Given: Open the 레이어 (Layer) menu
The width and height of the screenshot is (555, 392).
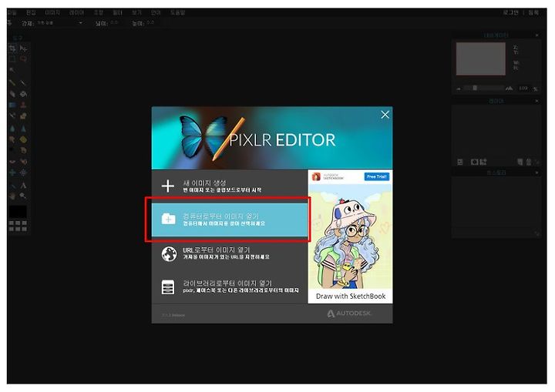Looking at the screenshot, I should tap(76, 13).
